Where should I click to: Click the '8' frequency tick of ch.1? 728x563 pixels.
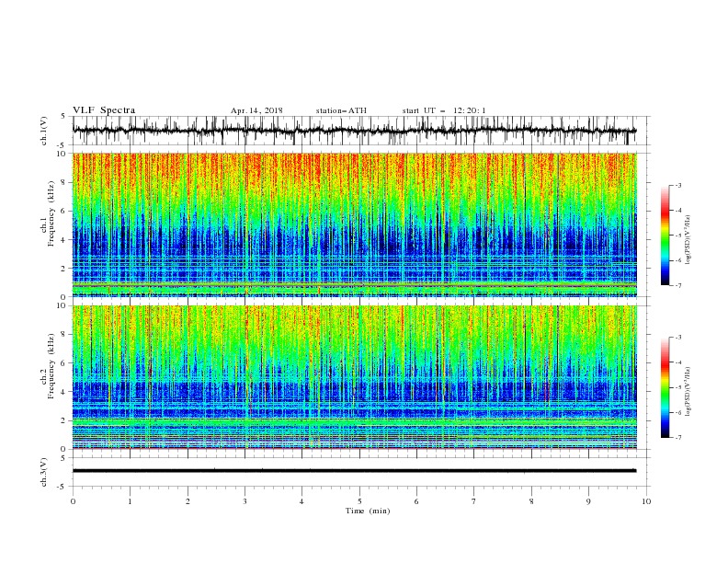coord(64,182)
